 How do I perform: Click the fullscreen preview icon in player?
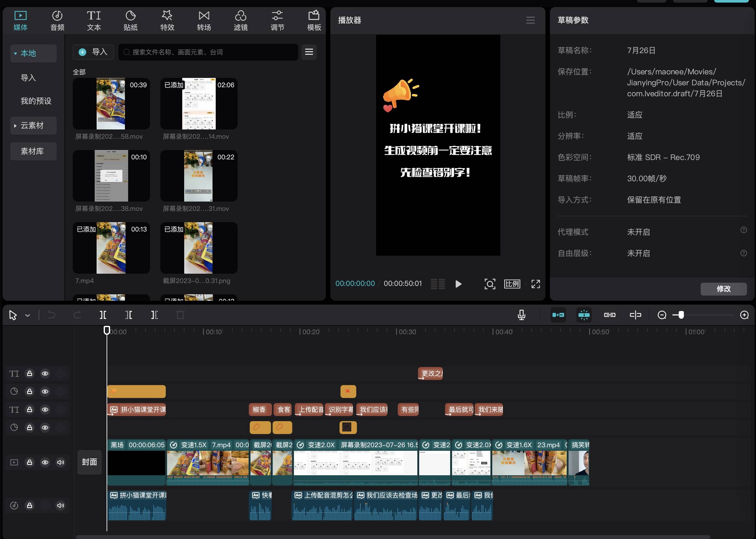tap(535, 284)
